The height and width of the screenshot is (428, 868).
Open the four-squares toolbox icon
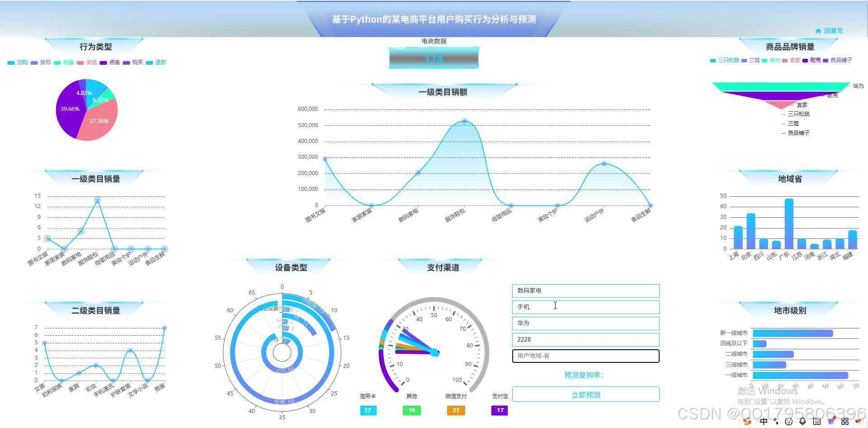844,421
